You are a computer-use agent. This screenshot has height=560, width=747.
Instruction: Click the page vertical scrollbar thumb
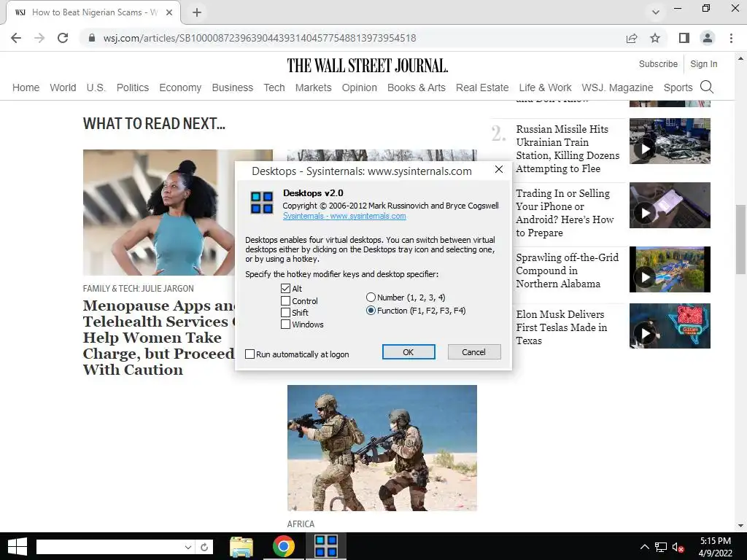(x=740, y=239)
